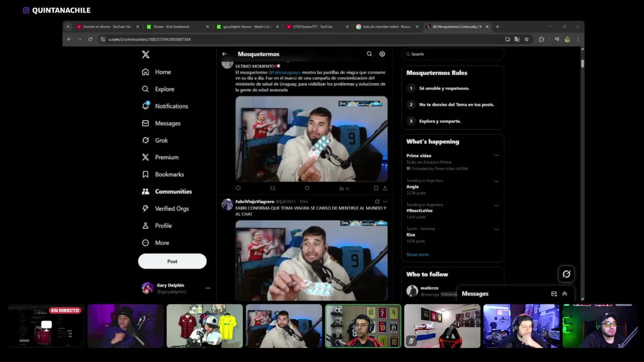Open More options on FabriViejoViagrero post
This screenshot has height=362, width=644.
385,202
